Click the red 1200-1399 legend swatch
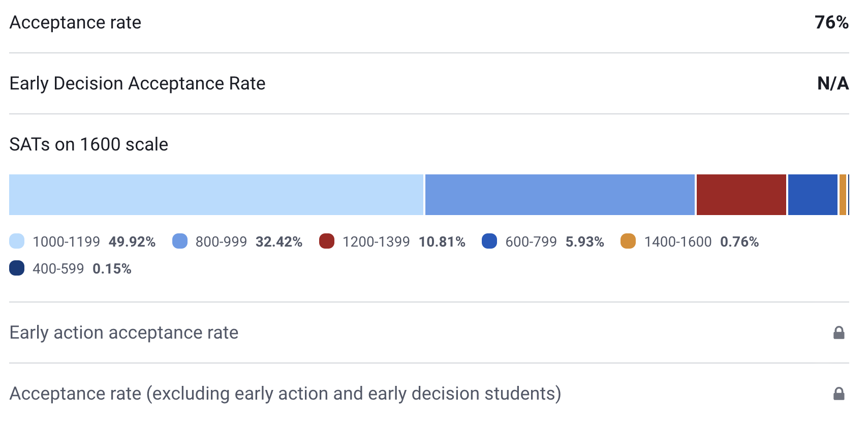868x423 pixels. click(327, 241)
